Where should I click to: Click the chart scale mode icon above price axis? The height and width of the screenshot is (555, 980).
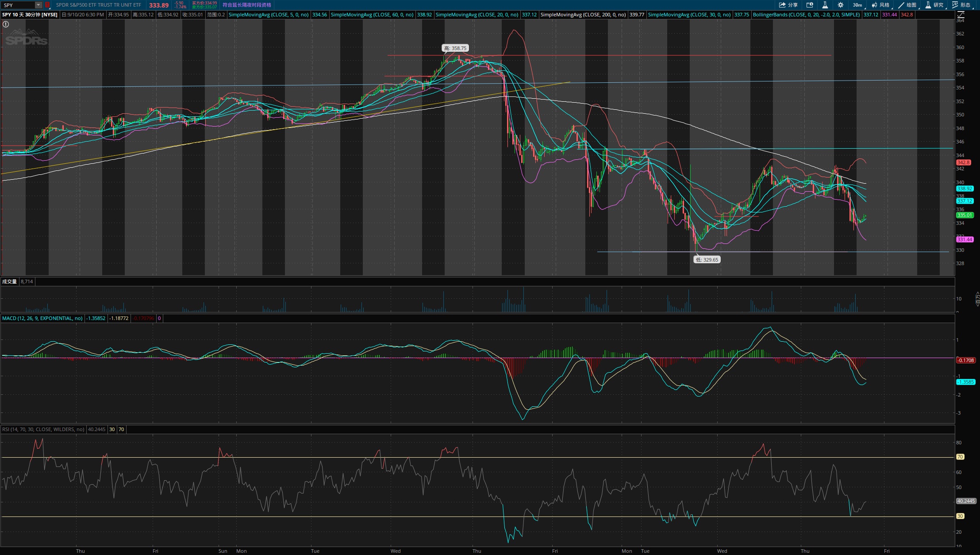click(961, 15)
